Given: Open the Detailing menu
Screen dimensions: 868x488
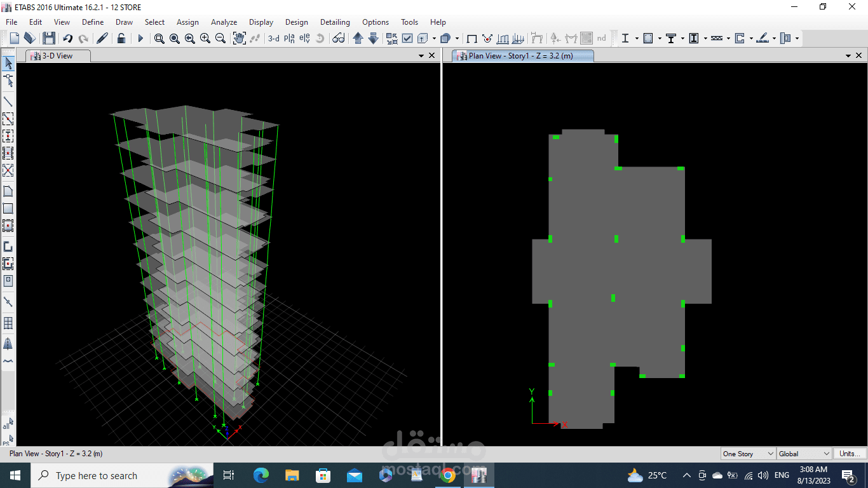Looking at the screenshot, I should coord(335,22).
